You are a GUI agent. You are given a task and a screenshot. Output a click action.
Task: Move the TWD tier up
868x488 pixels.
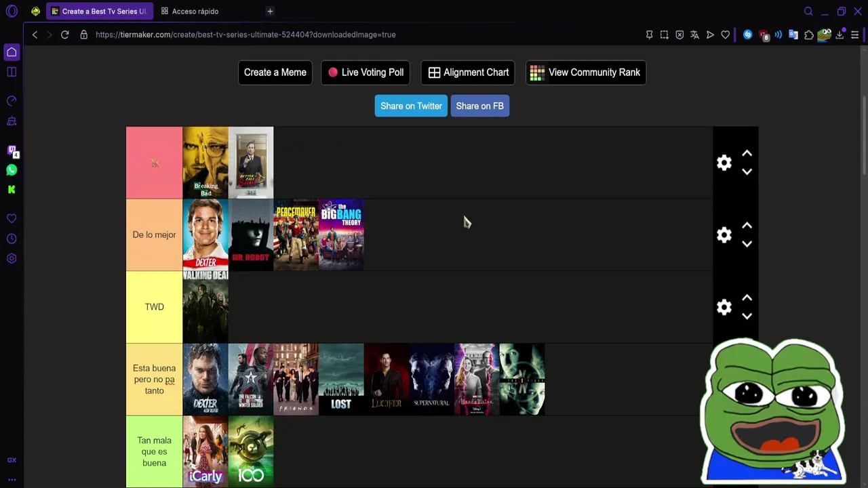point(747,298)
